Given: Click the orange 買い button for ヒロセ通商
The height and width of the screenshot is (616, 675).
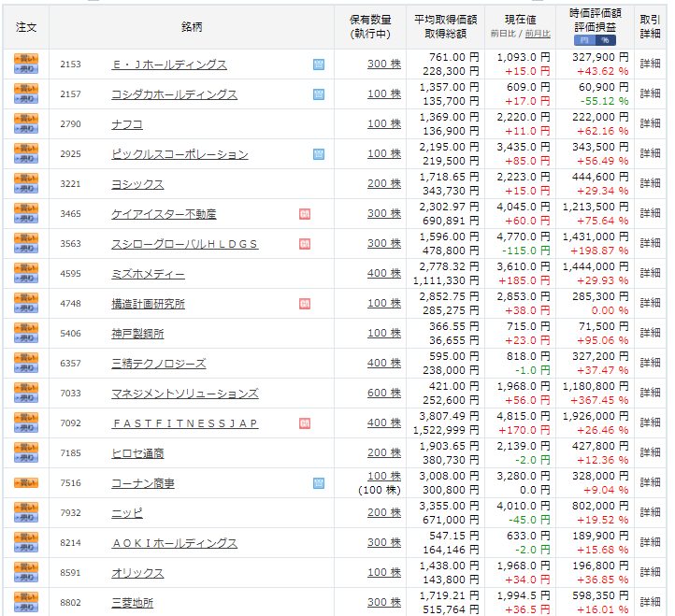Looking at the screenshot, I should (26, 448).
